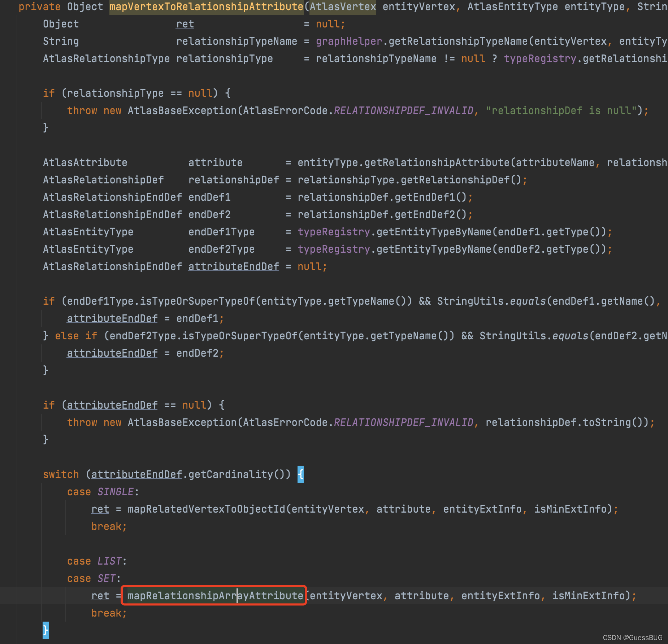
Task: Click the SET case label
Action: 106,579
